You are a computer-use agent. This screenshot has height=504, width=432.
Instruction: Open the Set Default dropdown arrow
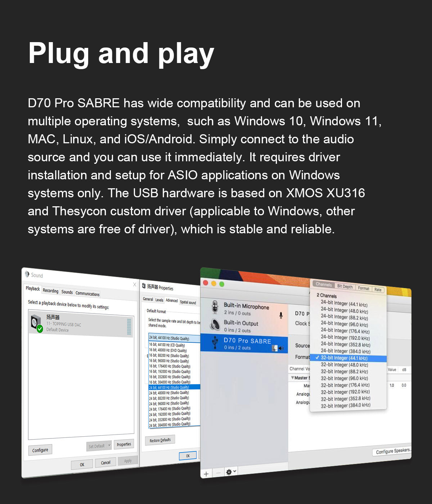(x=109, y=445)
